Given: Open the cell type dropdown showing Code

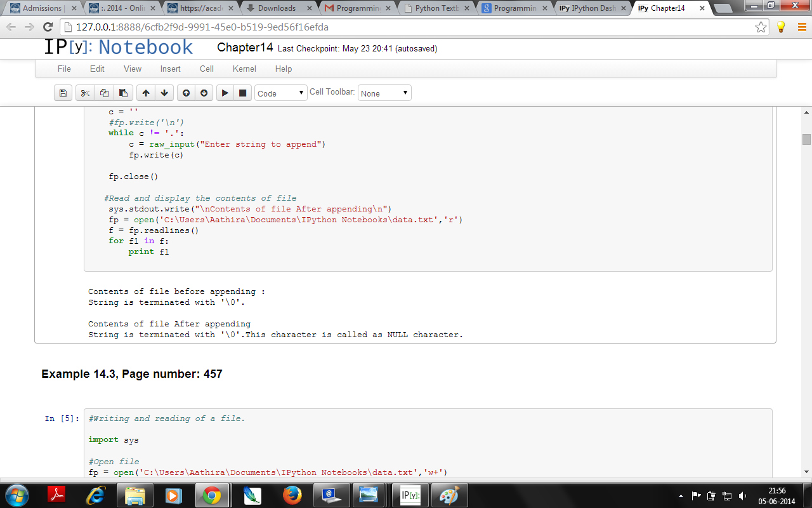Looking at the screenshot, I should [x=281, y=93].
